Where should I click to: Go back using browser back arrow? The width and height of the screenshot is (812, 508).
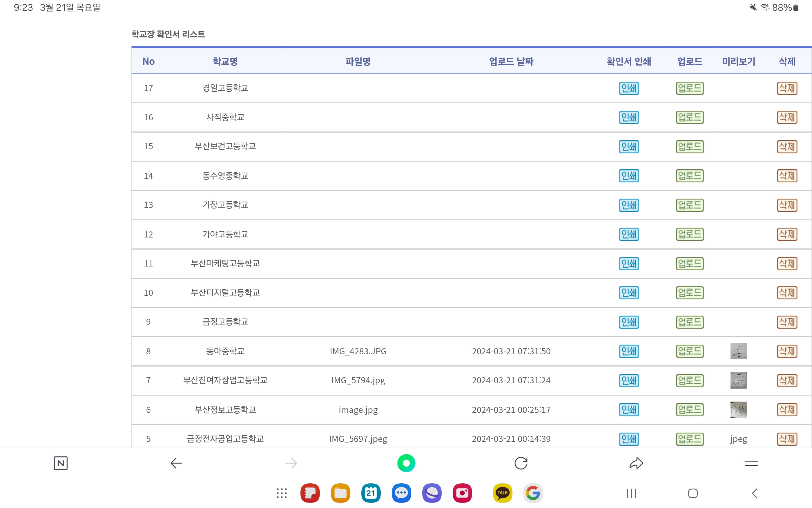(176, 463)
